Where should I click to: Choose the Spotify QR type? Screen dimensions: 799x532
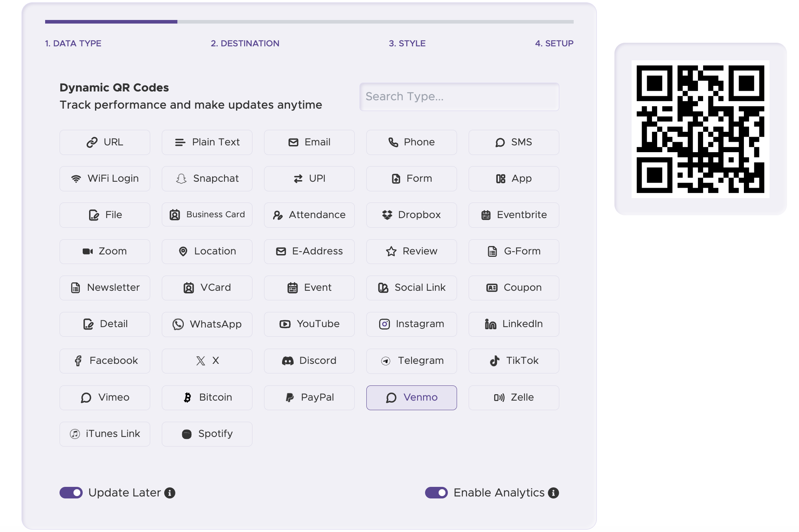tap(207, 434)
